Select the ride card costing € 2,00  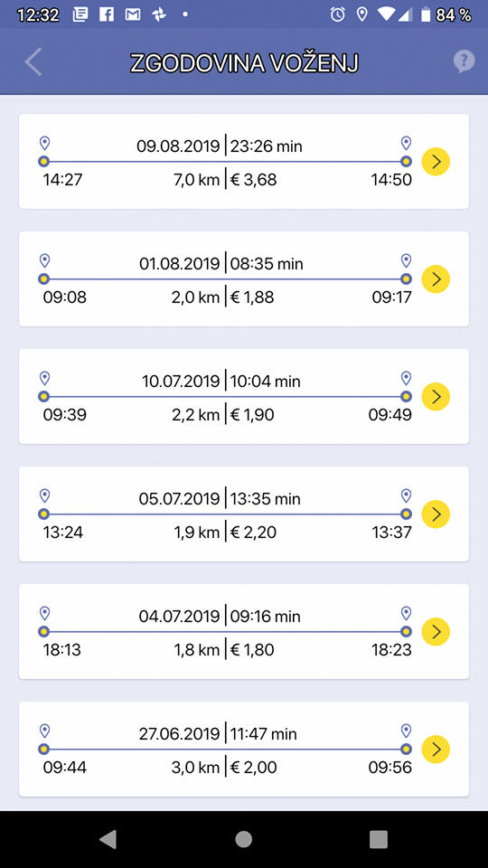tap(244, 749)
